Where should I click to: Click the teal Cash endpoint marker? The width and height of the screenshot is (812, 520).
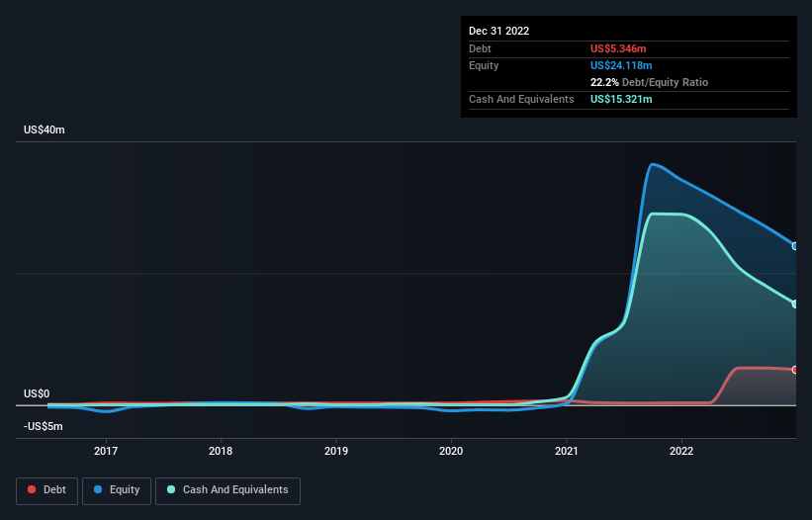tap(795, 304)
